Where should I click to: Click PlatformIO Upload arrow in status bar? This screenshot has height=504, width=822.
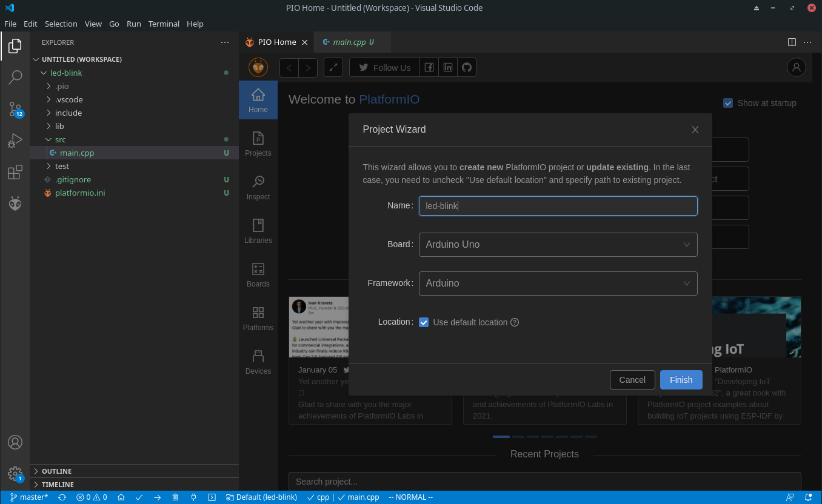click(157, 497)
